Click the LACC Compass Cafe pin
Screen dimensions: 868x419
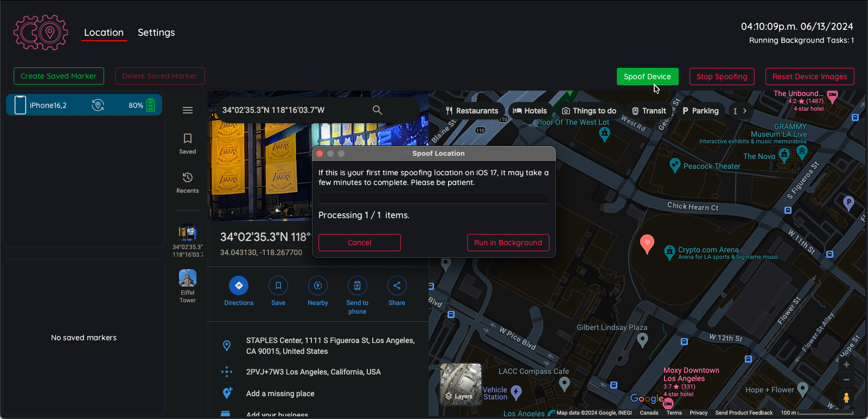point(565,384)
